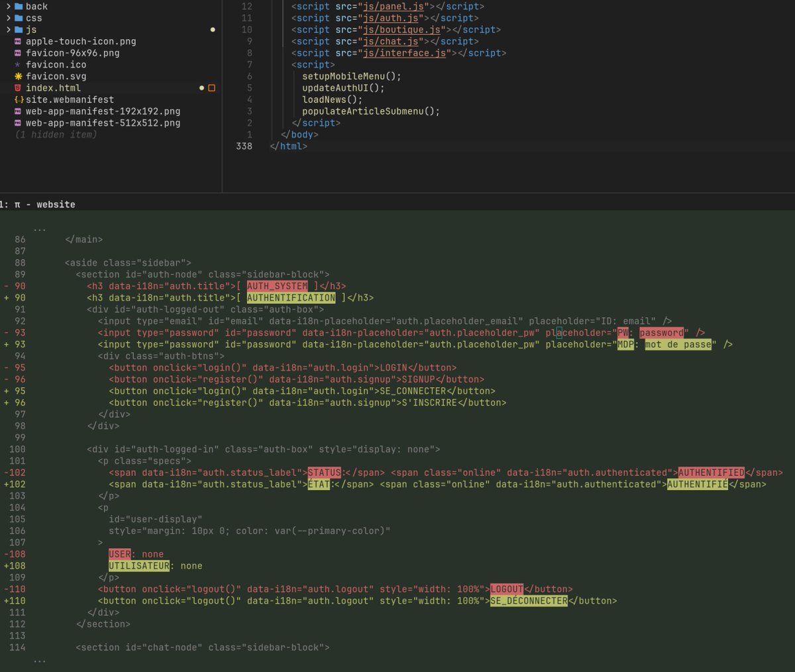Screen dimensions: 795x672
Task: Follow the js/auth.js script path
Action: coord(391,18)
